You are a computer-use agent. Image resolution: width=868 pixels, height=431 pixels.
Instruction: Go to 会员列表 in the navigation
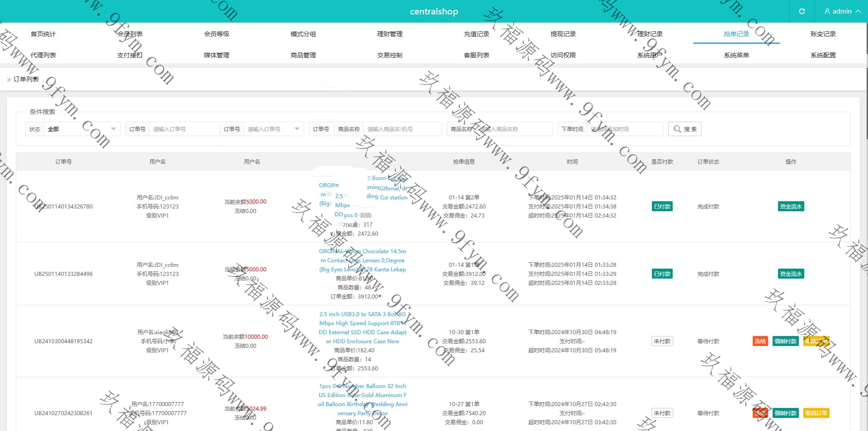coord(130,34)
